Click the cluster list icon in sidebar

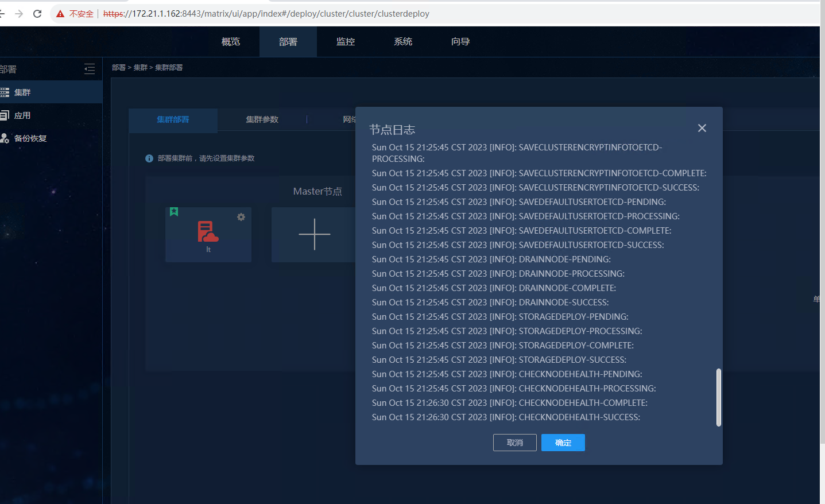(x=5, y=92)
